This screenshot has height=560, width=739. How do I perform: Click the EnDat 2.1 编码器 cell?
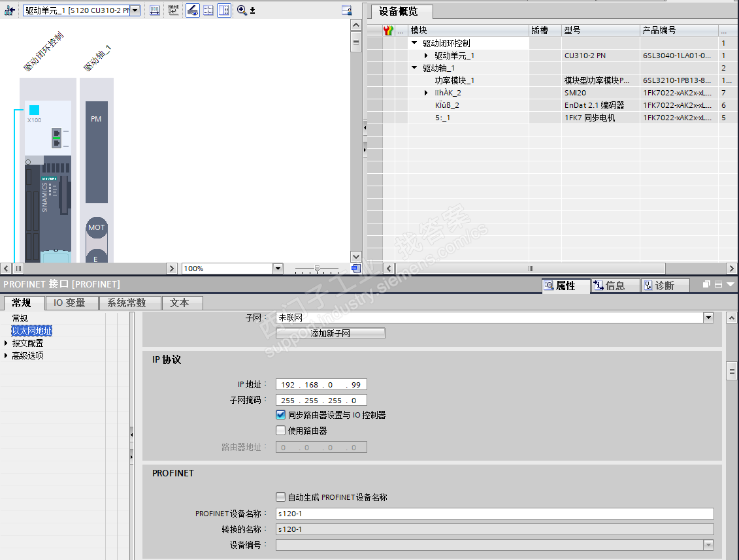click(x=600, y=105)
